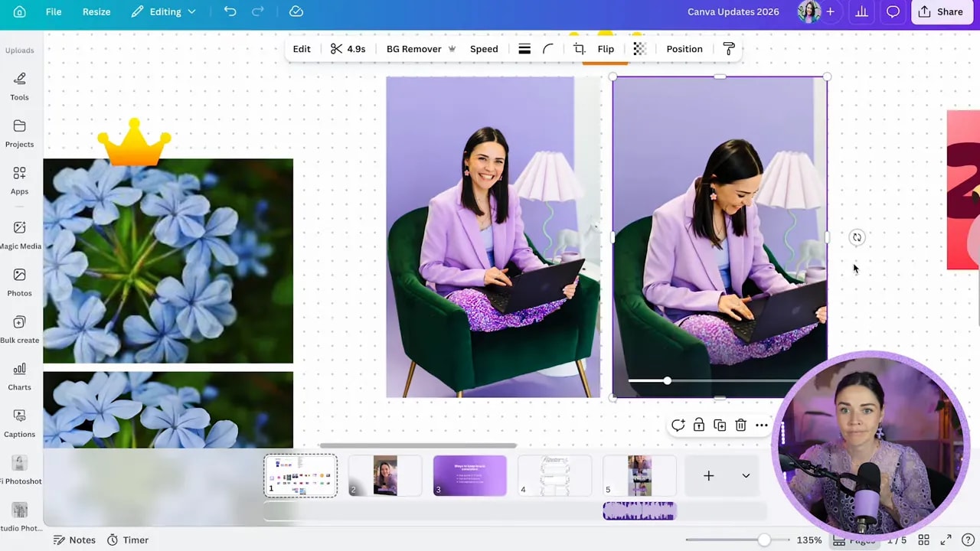Open the Studio Photo app in sidebar
This screenshot has width=980, height=551.
pyautogui.click(x=20, y=517)
